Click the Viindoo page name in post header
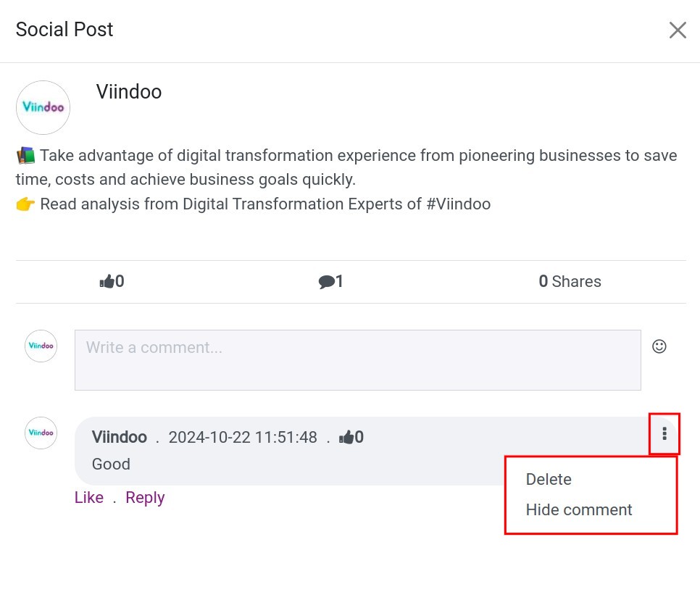Image resolution: width=700 pixels, height=608 pixels. tap(129, 92)
